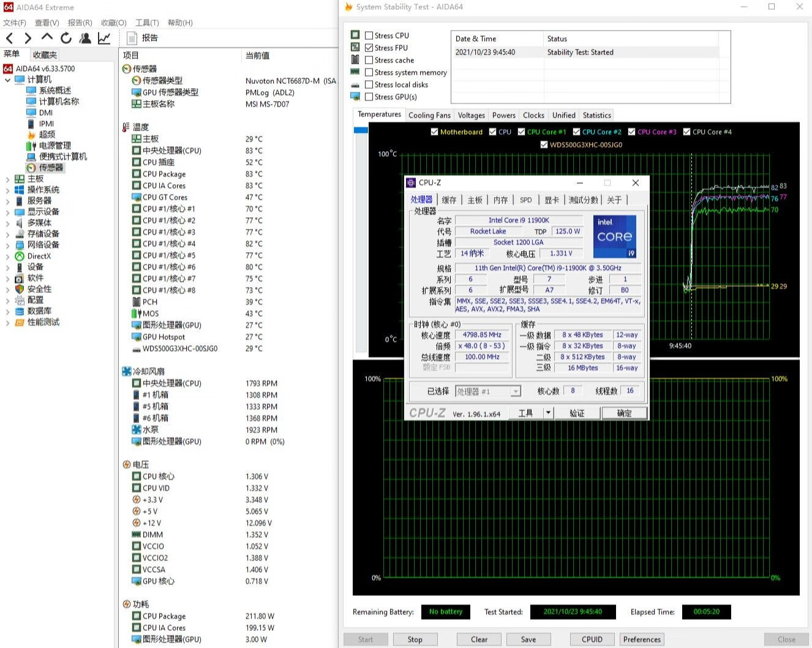Switch to the 内存 tab in CPU-Z
The image size is (812, 648).
500,200
